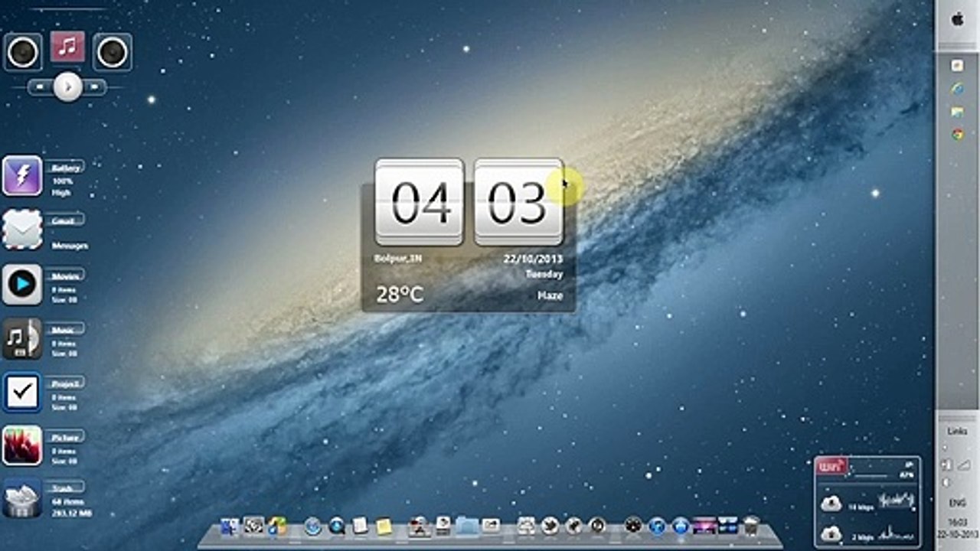Skip to previous track in music player
Viewport: 980px width, 551px height.
click(41, 87)
